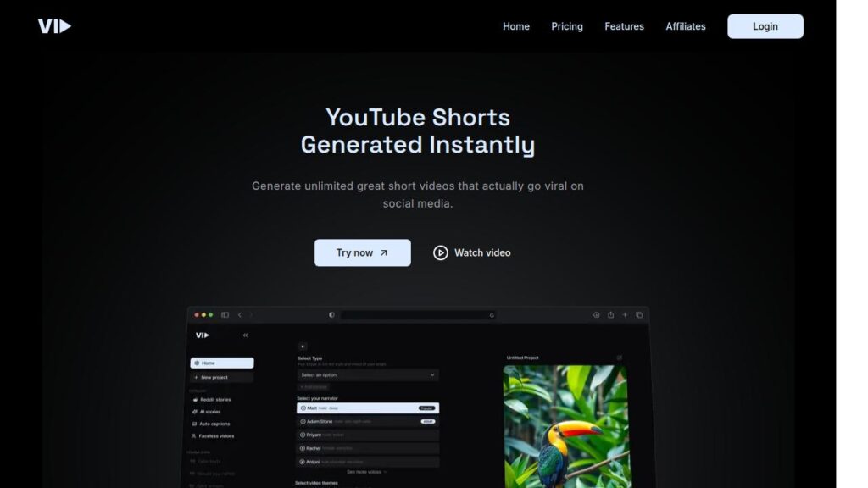Expand See more voices
The height and width of the screenshot is (488, 868).
pyautogui.click(x=366, y=472)
